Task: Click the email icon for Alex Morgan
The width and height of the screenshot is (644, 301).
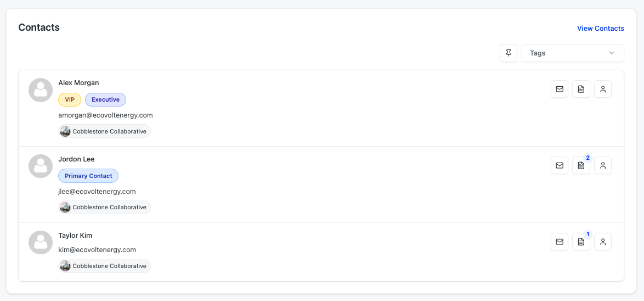Action: 560,89
